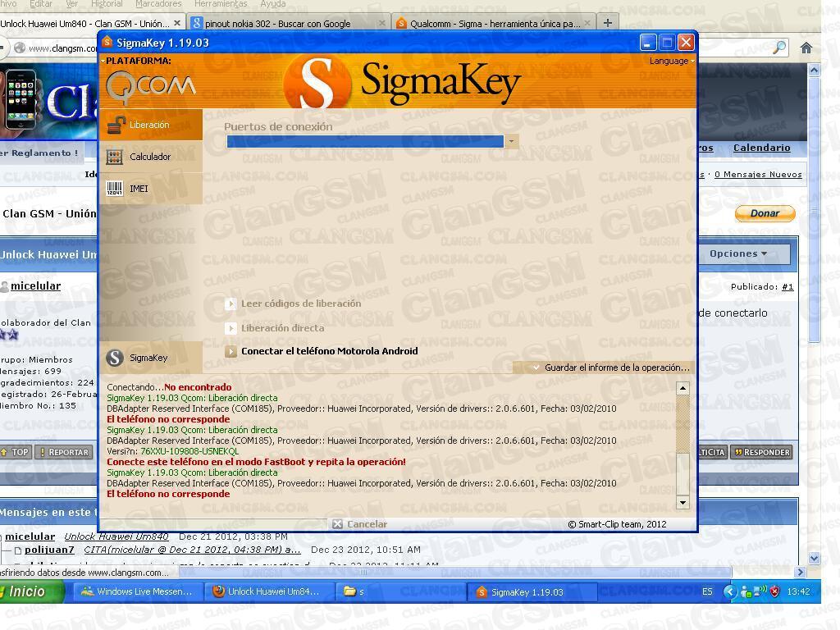
Task: Click the browser vertical scrollbar down arrow
Action: click(x=815, y=558)
